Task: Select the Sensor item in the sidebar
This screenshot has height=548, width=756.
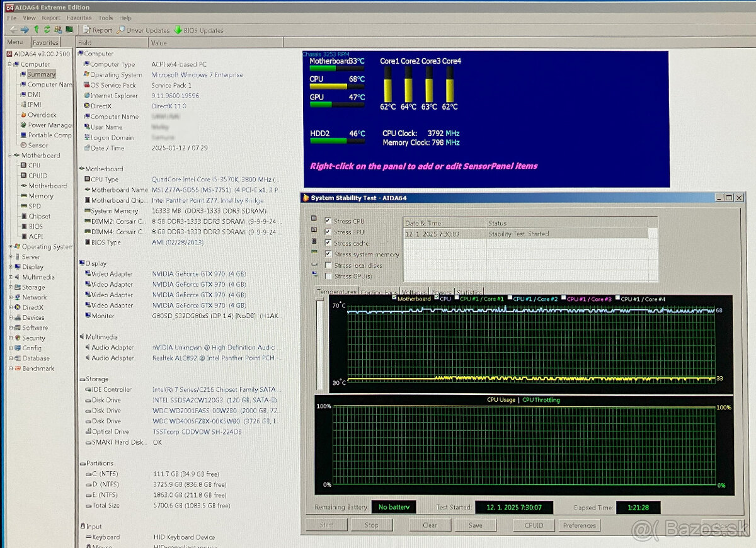Action: (x=38, y=145)
